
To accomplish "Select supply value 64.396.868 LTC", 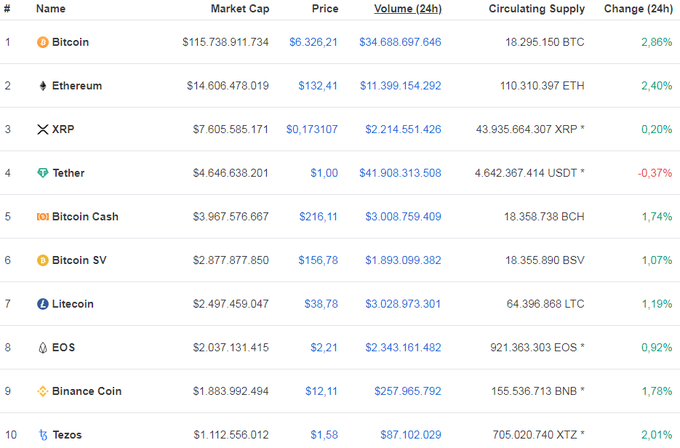I will 546,304.
